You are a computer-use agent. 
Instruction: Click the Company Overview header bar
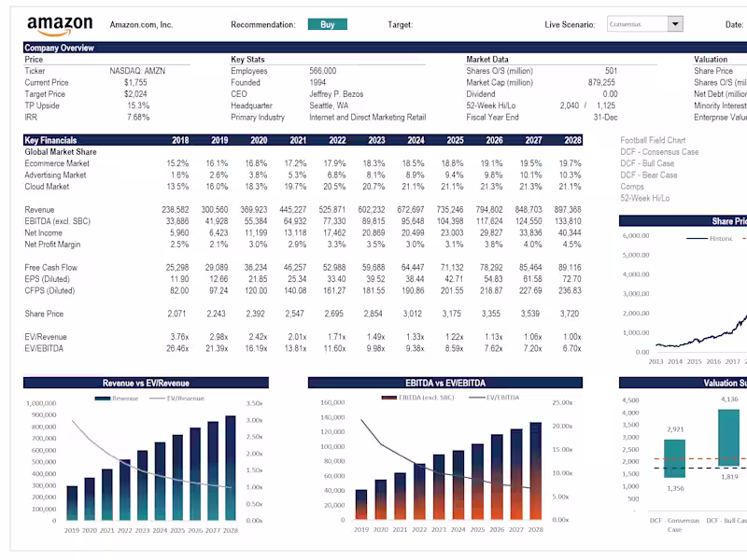coord(385,48)
